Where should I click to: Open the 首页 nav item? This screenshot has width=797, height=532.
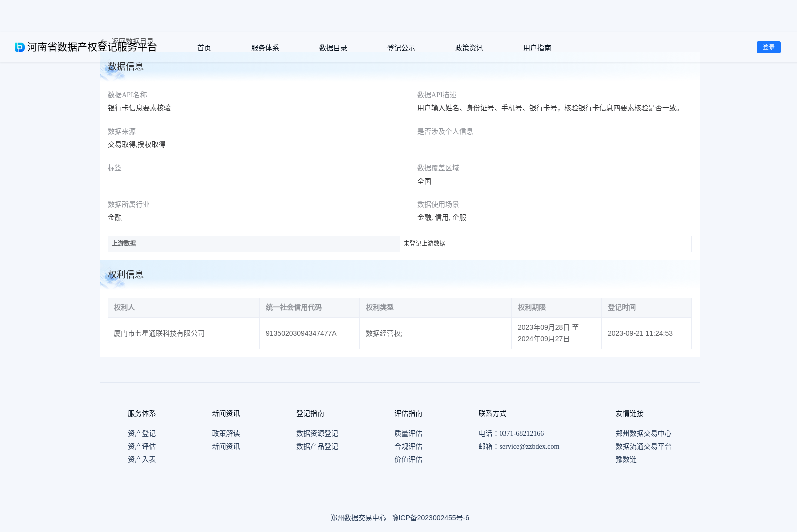(x=204, y=48)
